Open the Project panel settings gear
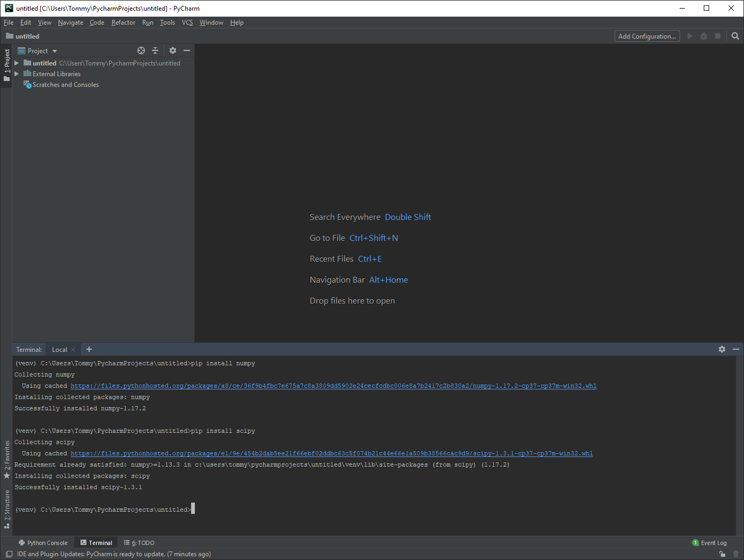This screenshot has height=560, width=744. point(172,50)
